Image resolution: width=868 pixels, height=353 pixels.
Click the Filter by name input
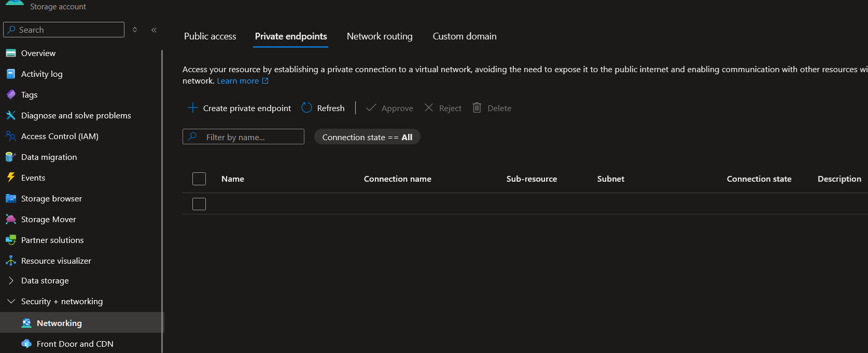[x=243, y=137]
